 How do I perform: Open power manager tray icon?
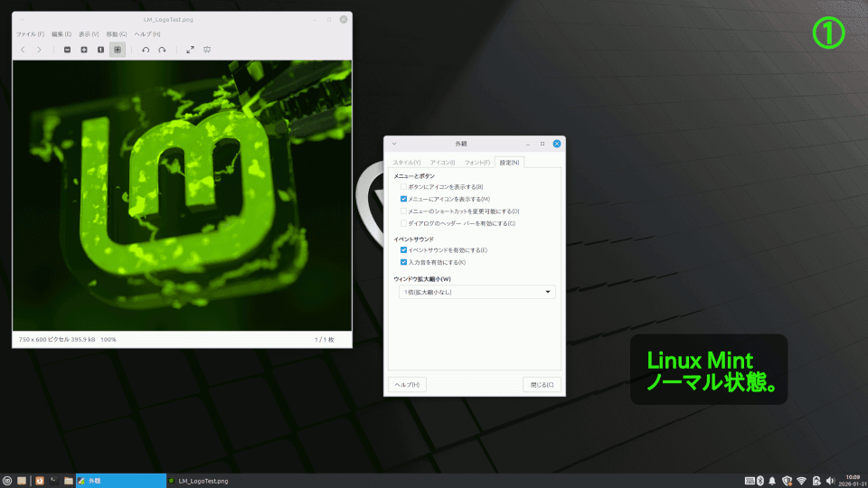(x=816, y=481)
